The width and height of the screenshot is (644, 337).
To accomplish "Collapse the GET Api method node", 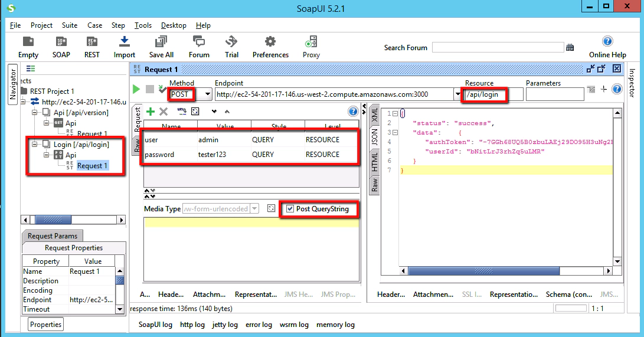I will tap(47, 123).
